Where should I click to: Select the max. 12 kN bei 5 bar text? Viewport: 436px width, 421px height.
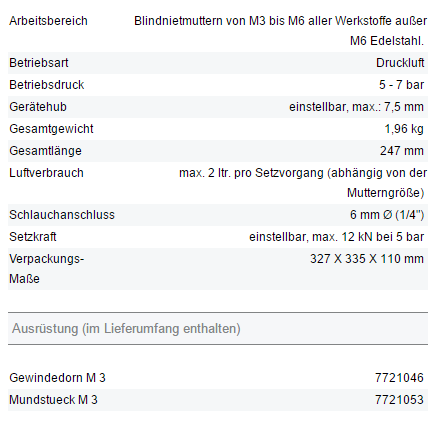[368, 237]
